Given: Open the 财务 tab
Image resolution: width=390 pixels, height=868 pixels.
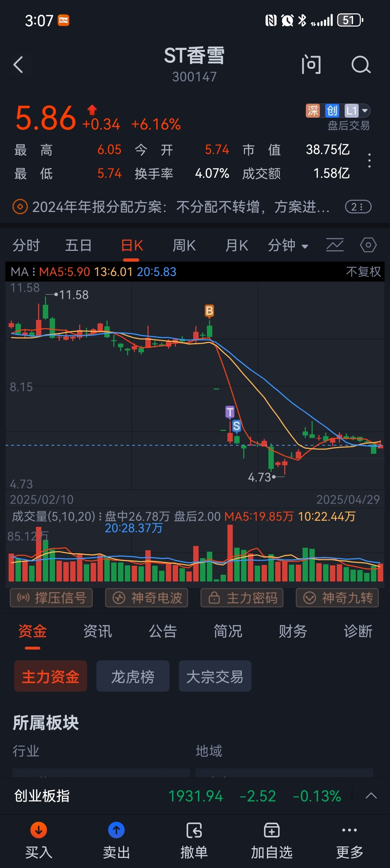Looking at the screenshot, I should coord(293,631).
